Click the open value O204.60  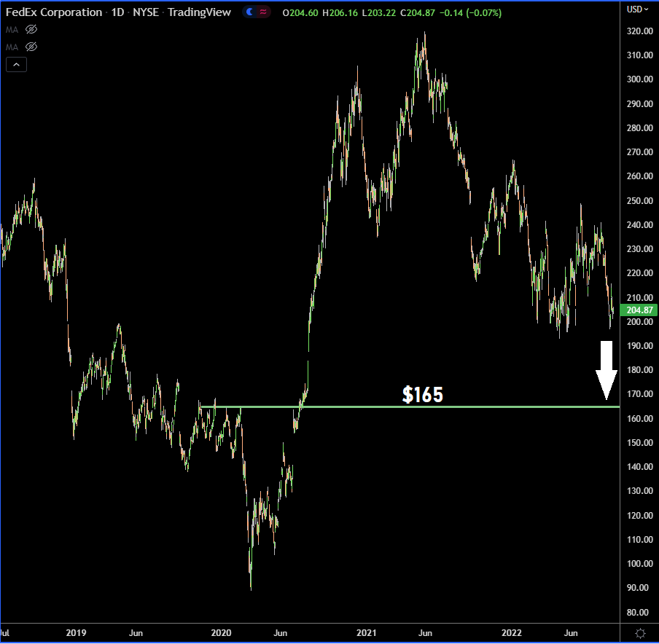tap(300, 13)
